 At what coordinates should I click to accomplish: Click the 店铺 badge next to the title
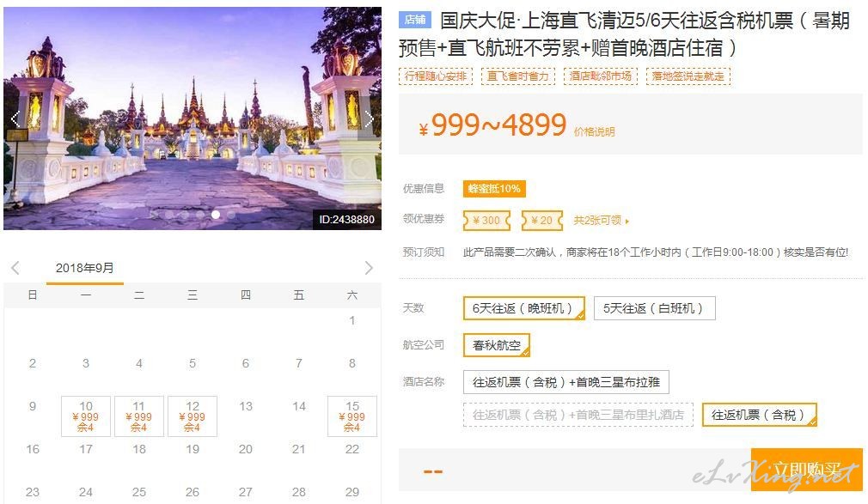pos(414,21)
